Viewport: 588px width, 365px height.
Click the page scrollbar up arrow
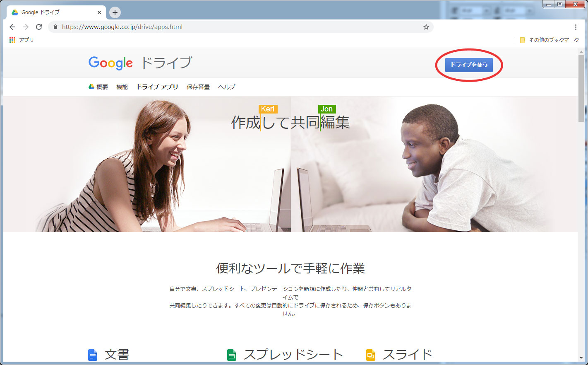tap(581, 51)
